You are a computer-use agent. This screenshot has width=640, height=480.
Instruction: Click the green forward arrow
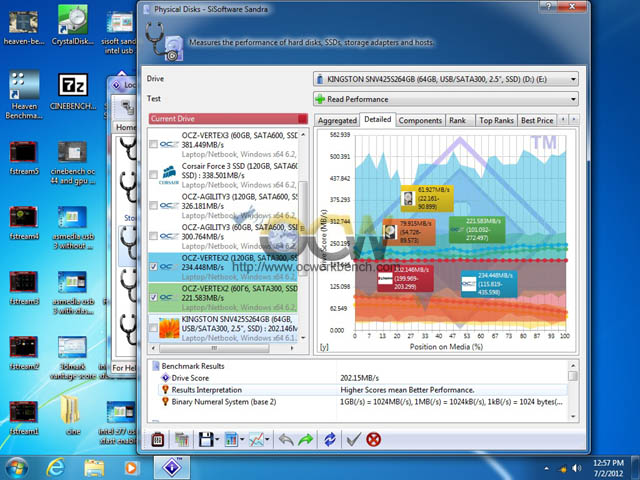coord(306,440)
